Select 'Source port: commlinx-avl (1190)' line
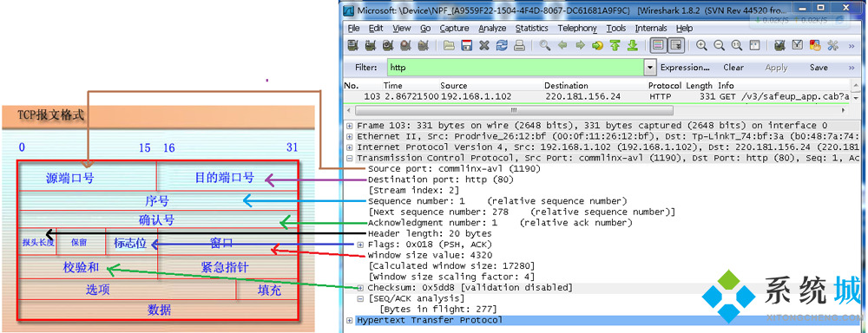The width and height of the screenshot is (868, 333). tap(454, 169)
